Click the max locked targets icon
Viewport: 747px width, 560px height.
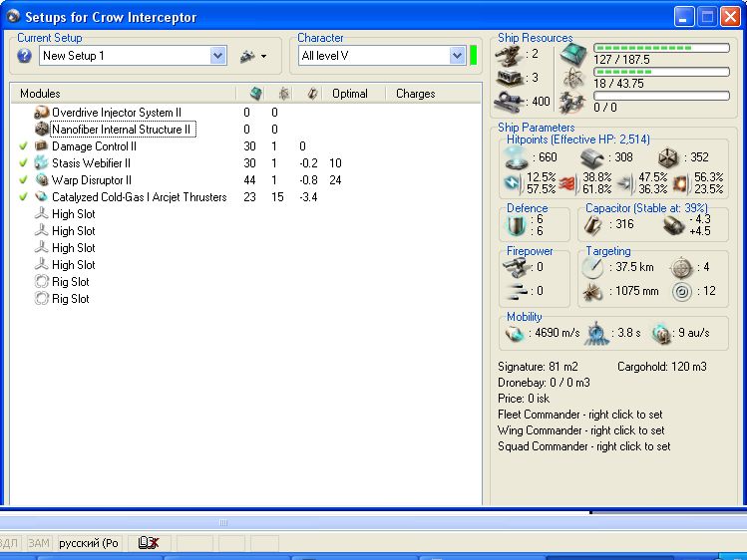[x=681, y=268]
